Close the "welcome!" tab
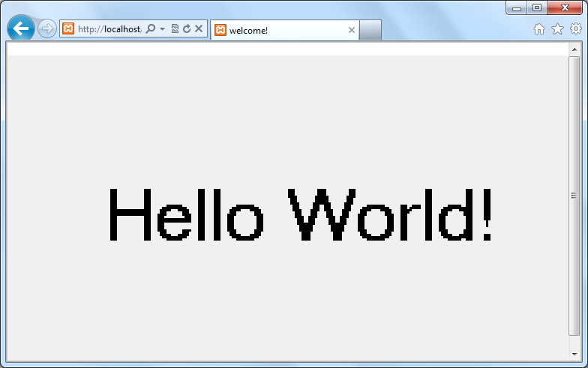Screen dimensions: 588x368 [352, 30]
